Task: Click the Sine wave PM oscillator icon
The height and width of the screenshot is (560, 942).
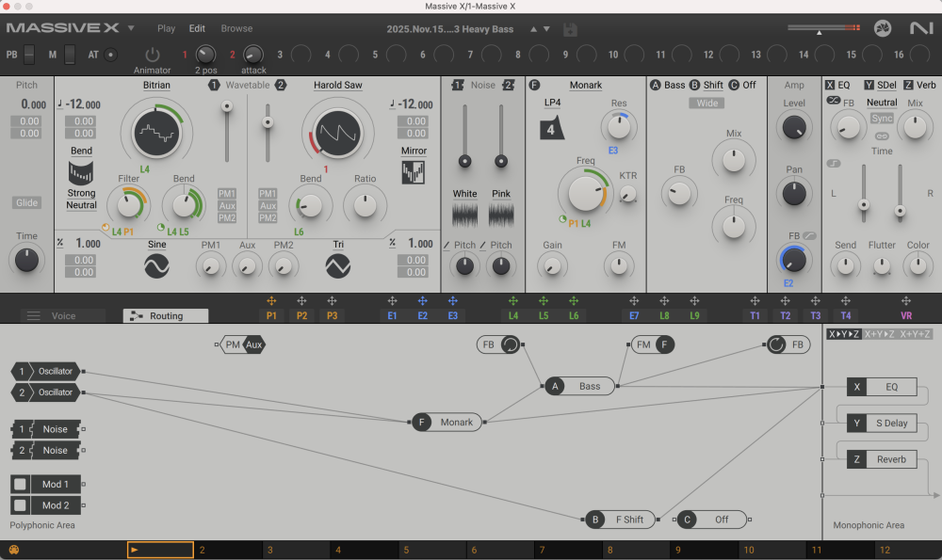Action: (x=156, y=266)
